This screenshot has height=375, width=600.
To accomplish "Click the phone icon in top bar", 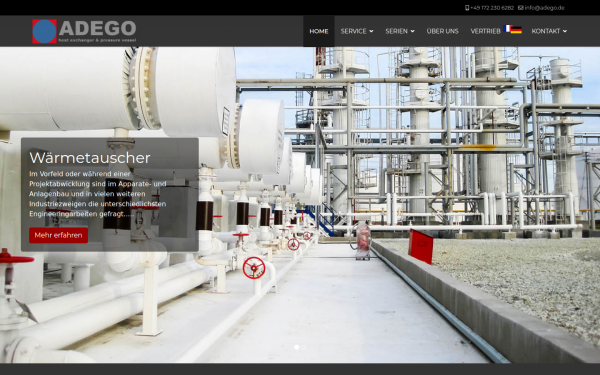I will click(x=467, y=8).
